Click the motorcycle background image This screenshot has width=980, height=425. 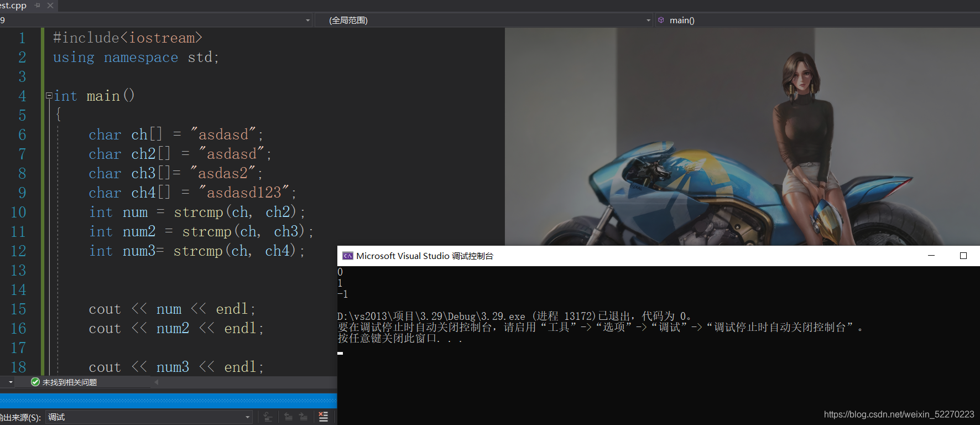point(742,137)
